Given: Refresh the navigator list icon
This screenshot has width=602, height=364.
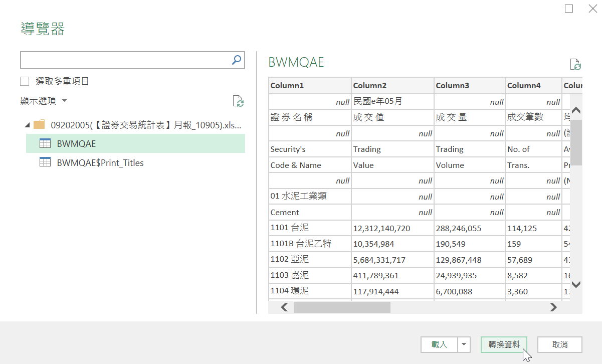Looking at the screenshot, I should (238, 101).
